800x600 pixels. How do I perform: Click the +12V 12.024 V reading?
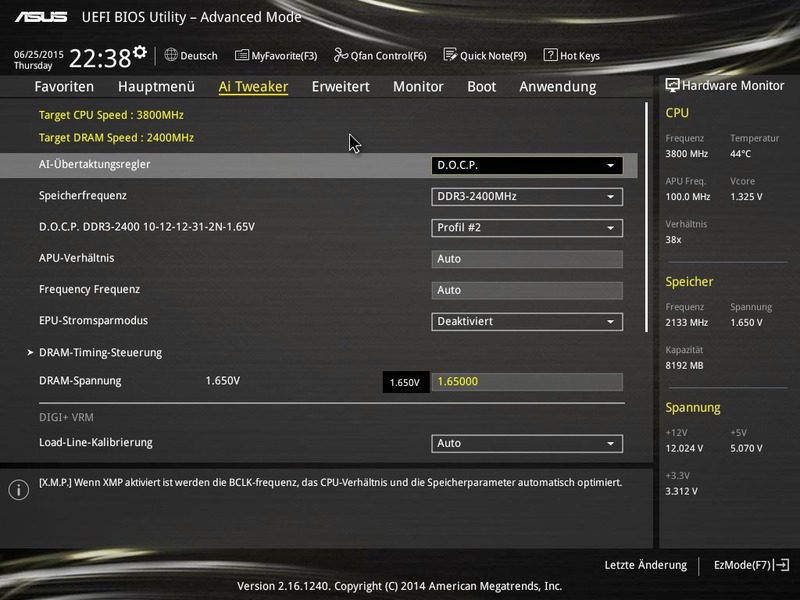click(x=684, y=448)
